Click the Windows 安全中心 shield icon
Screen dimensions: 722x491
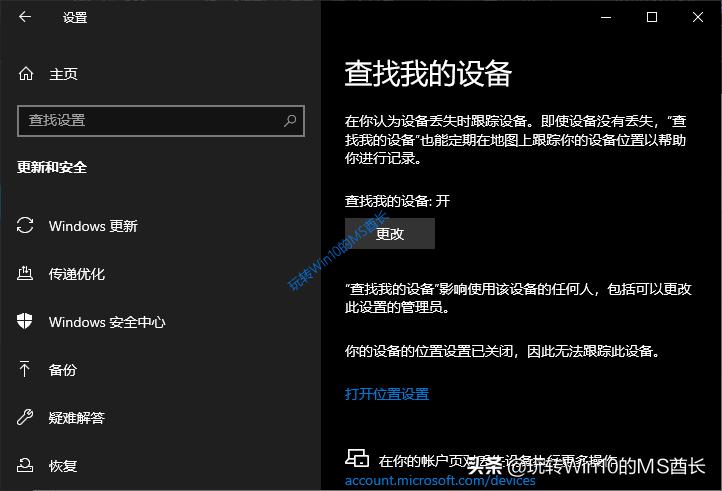[x=24, y=321]
